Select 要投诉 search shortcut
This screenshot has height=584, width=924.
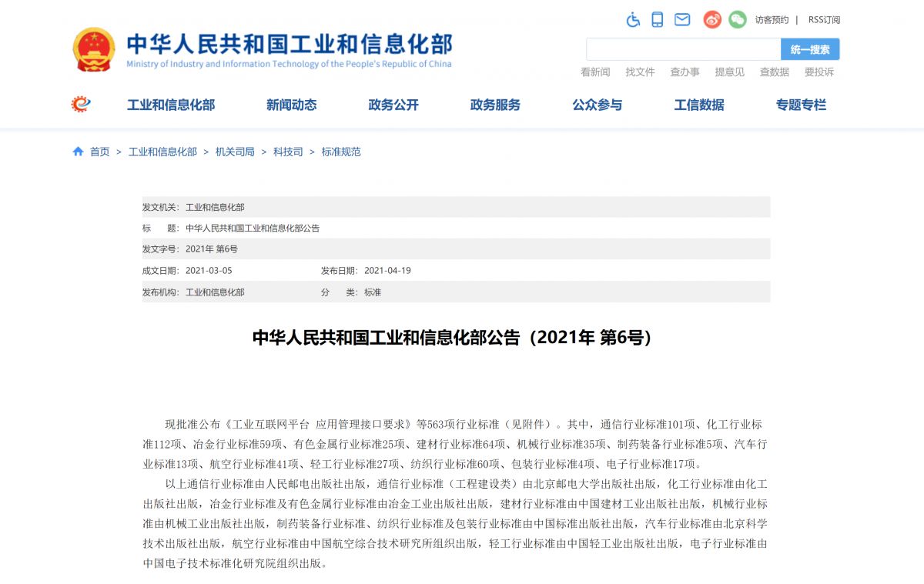pos(819,72)
